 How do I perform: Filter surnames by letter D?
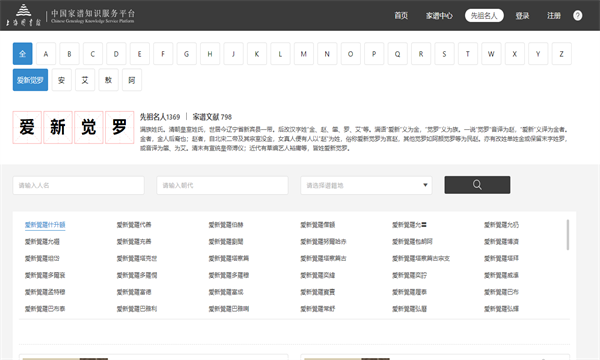pyautogui.click(x=116, y=54)
